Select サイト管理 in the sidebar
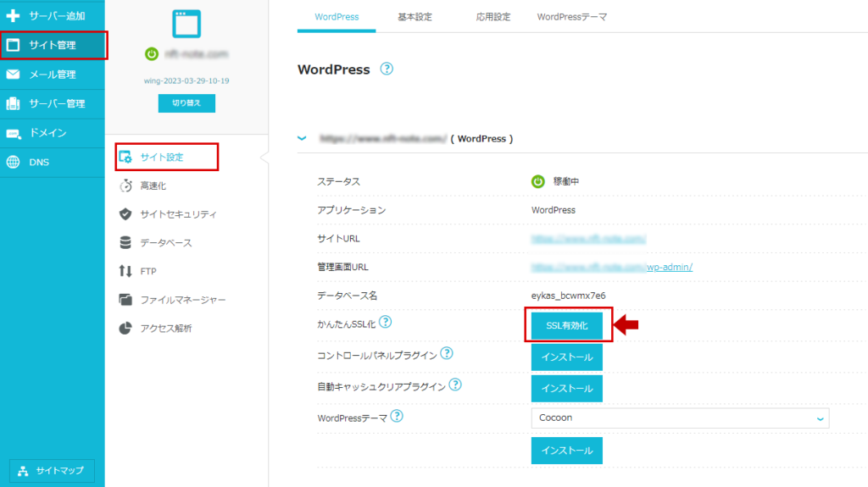 point(52,45)
